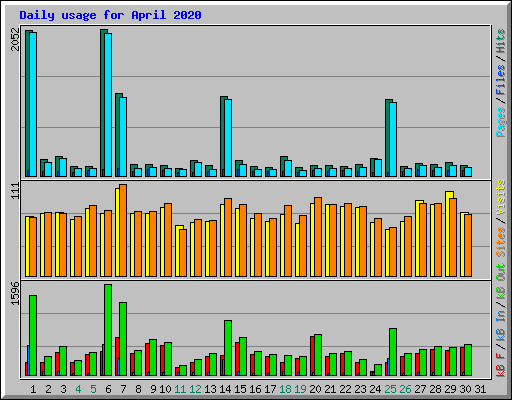Click day label 14 on the x-axis
The image size is (512, 400).
coord(225,389)
